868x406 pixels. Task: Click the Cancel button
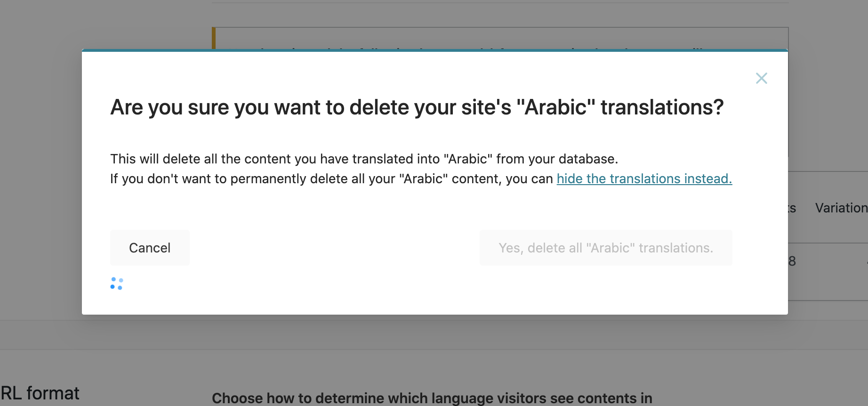[x=150, y=248]
